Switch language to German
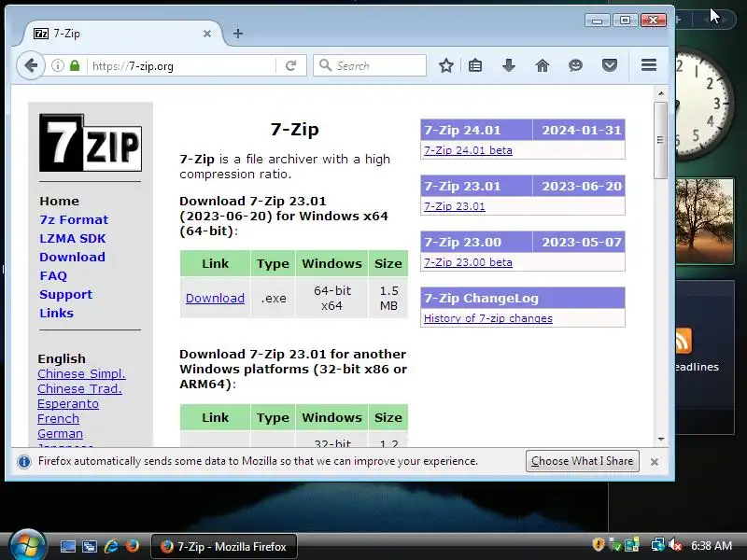 60,434
